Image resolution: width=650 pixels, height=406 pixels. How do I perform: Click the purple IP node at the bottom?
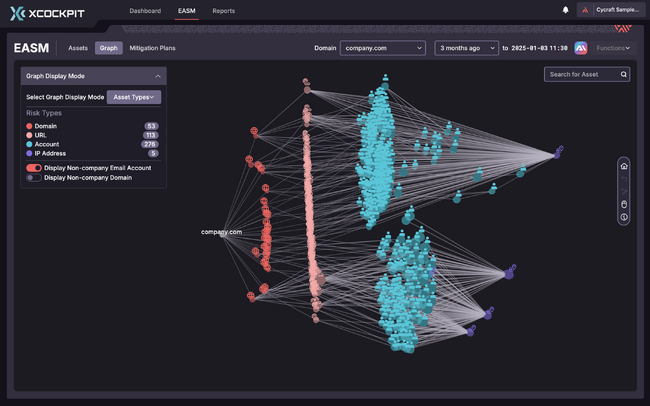(x=471, y=331)
